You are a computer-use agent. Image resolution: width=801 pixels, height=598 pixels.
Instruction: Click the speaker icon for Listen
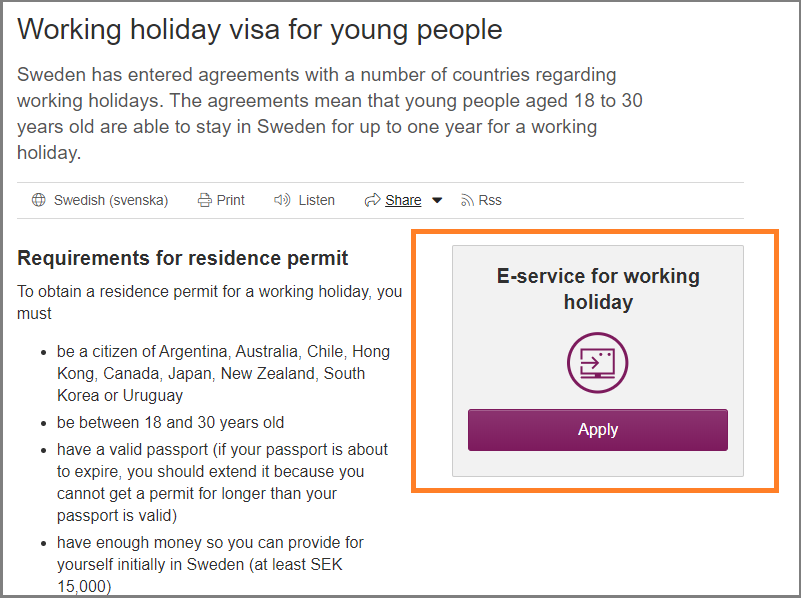(x=282, y=200)
